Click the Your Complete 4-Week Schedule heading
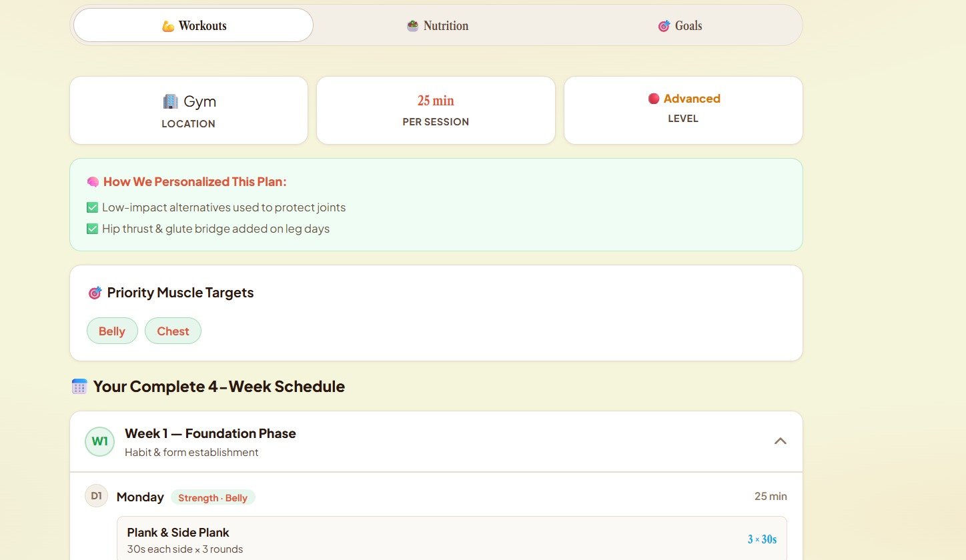966x560 pixels. 219,387
